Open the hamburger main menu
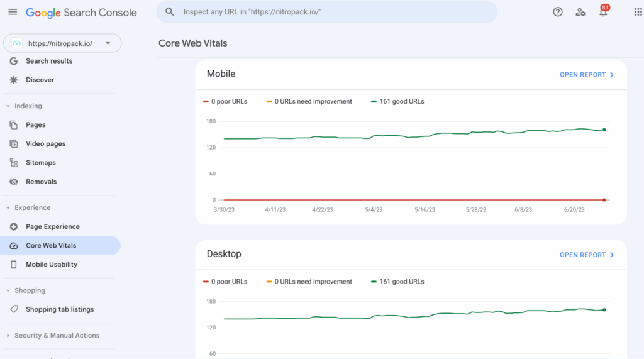Screen dimensions: 644x359 click(13, 12)
